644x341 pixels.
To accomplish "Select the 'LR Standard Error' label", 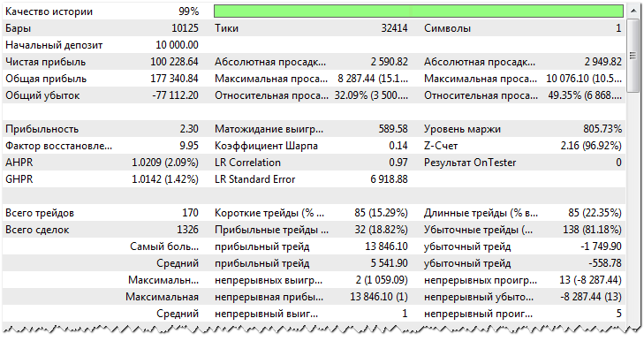I will coord(255,179).
